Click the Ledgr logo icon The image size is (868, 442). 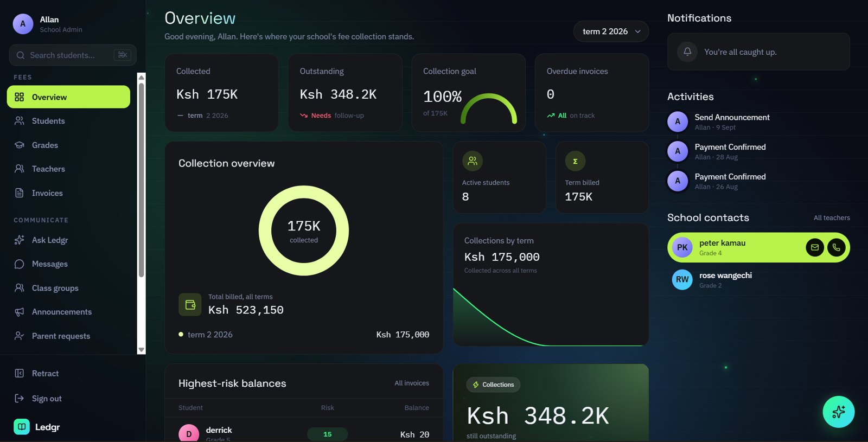[22, 427]
